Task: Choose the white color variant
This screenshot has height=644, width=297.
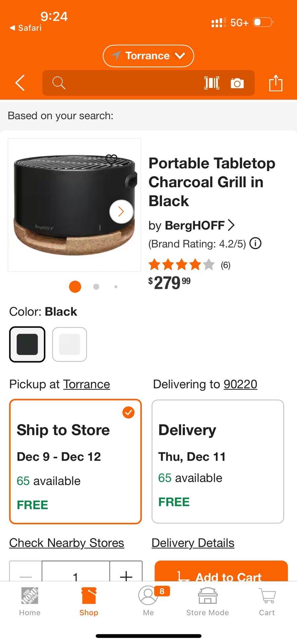Action: (x=69, y=344)
